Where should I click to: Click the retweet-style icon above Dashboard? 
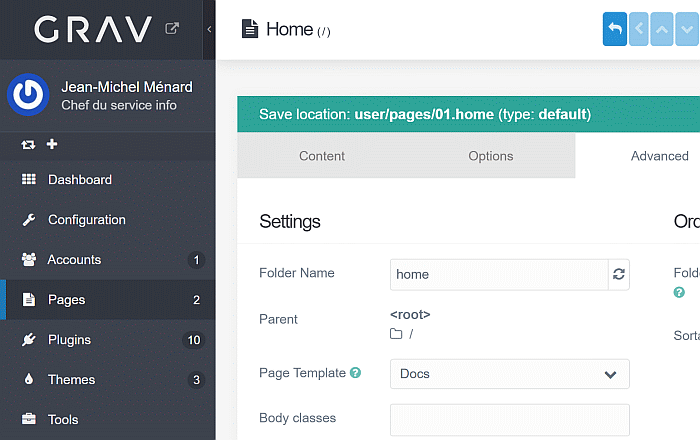coord(28,145)
